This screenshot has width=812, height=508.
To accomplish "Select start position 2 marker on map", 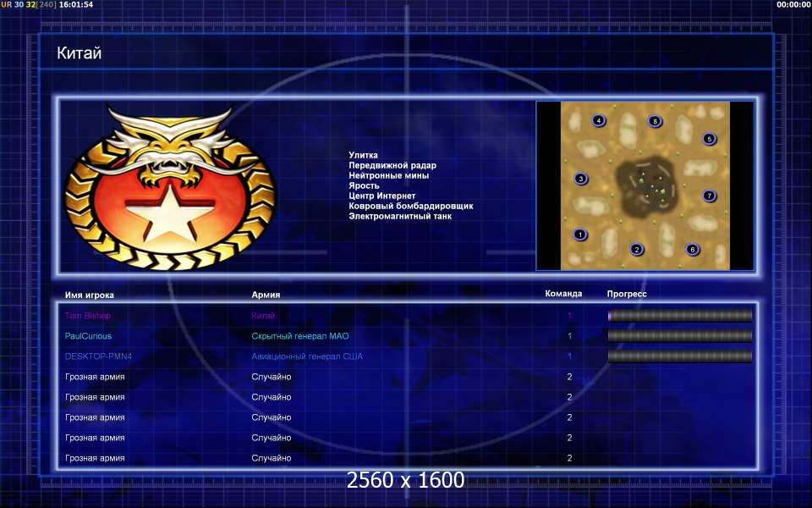I will [x=636, y=249].
